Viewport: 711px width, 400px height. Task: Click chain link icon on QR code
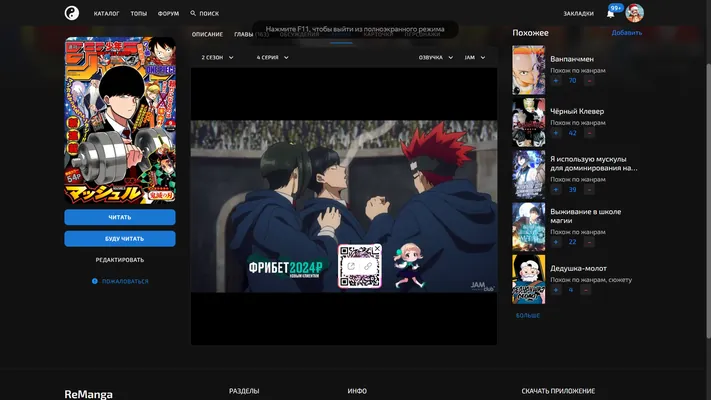point(368,266)
